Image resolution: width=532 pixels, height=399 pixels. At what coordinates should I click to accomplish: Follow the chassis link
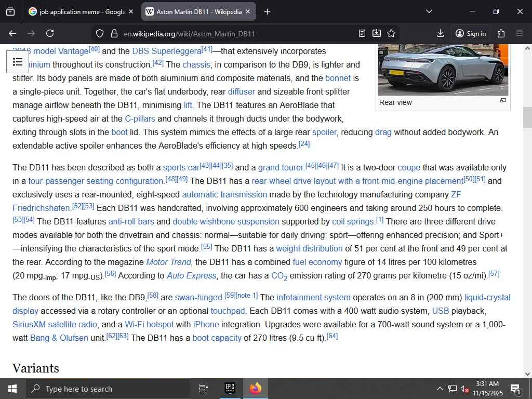click(x=196, y=64)
